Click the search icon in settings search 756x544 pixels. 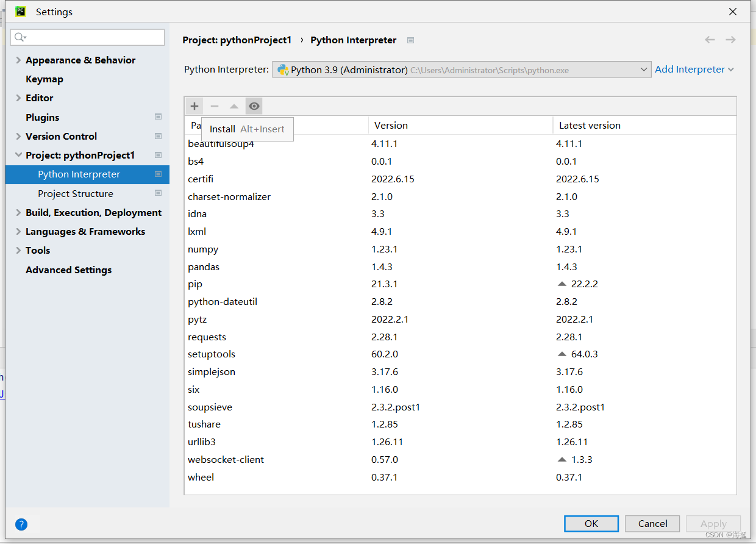20,37
